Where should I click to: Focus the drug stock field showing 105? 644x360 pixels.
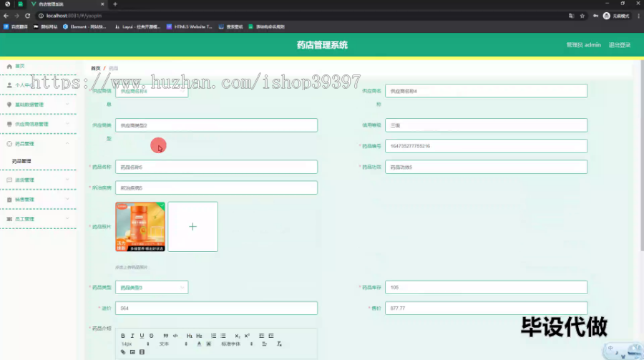487,287
